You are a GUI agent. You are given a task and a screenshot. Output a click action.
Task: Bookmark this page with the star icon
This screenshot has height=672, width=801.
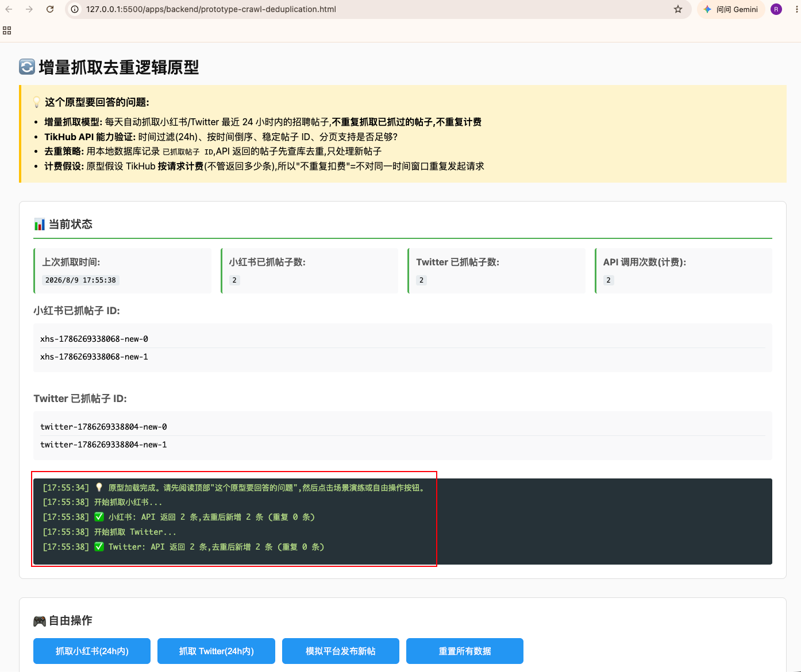678,9
